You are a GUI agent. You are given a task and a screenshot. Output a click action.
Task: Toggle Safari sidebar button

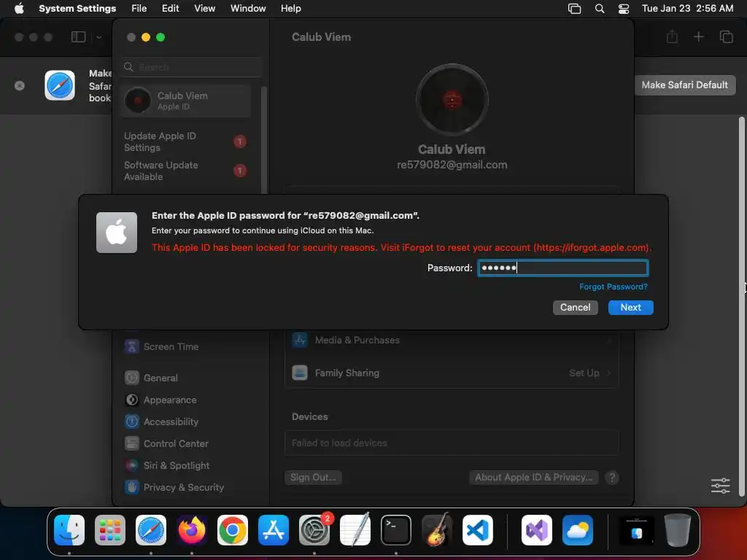[x=78, y=37]
